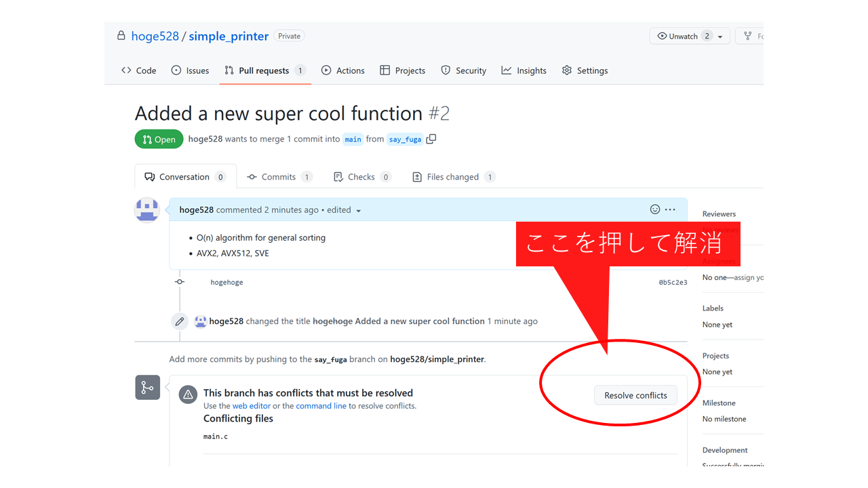Open the comment three-dot options menu
The height and width of the screenshot is (488, 868).
[670, 209]
